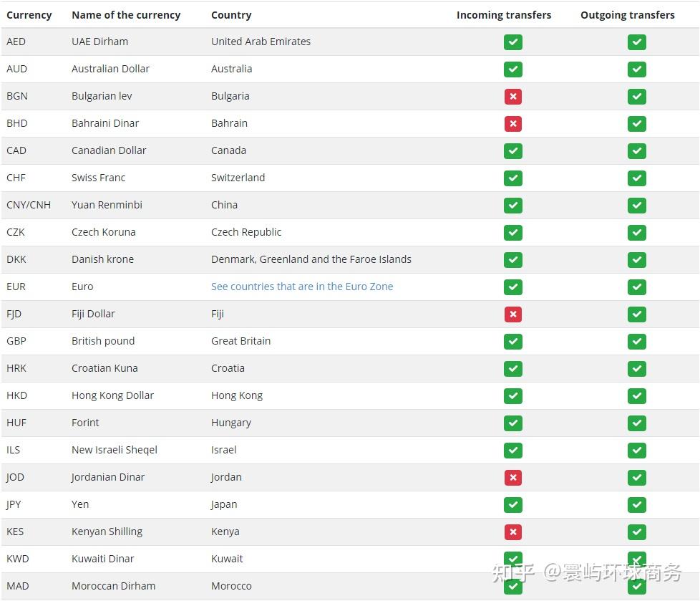Image resolution: width=700 pixels, height=601 pixels.
Task: Click the red X for Bahraini Dinar incoming
Action: click(x=512, y=124)
